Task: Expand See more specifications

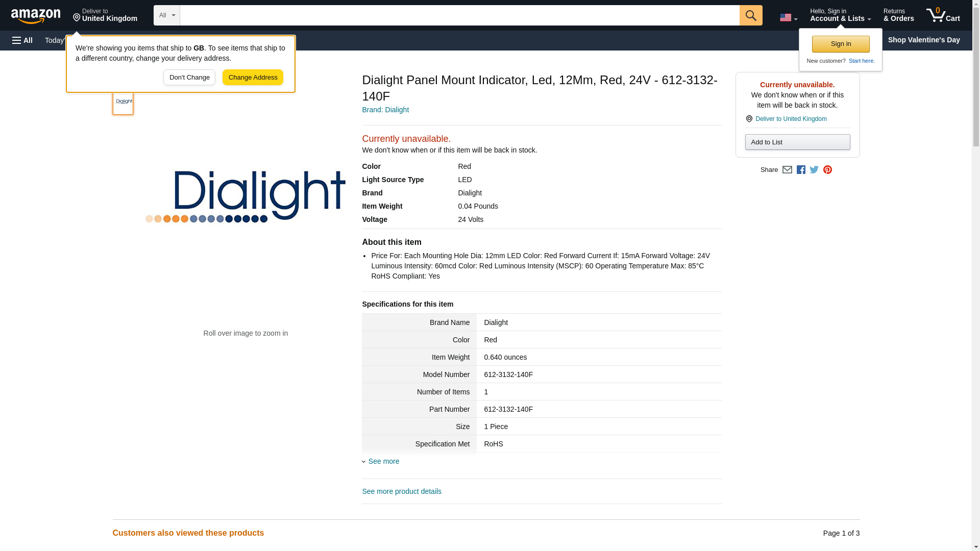Action: (383, 461)
